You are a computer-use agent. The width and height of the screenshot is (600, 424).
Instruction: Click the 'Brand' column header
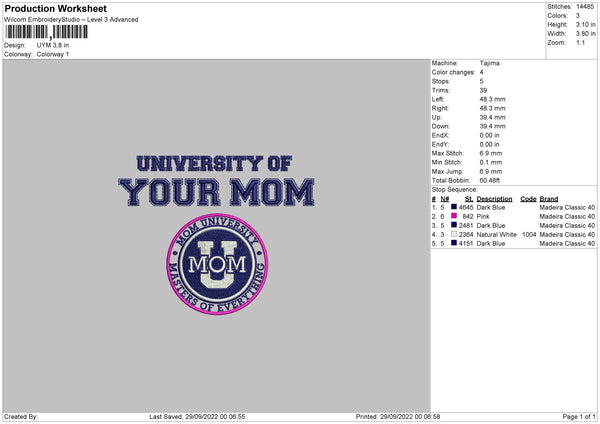click(549, 199)
